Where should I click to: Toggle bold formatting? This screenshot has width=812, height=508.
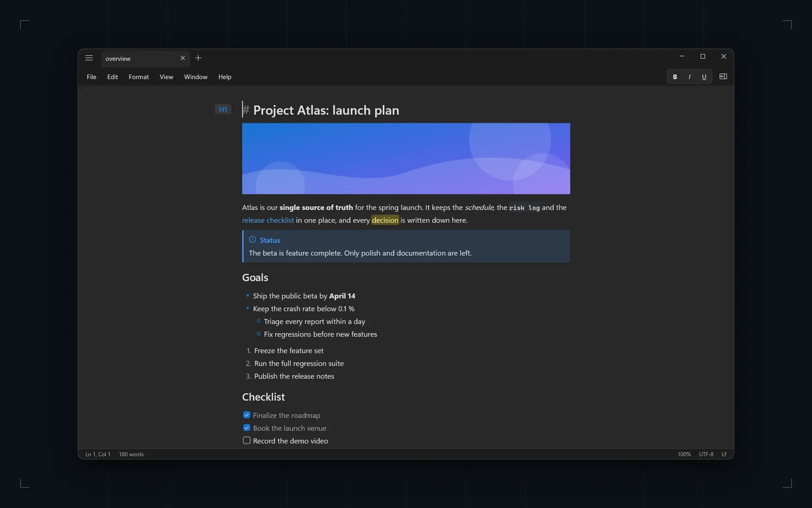tap(675, 77)
